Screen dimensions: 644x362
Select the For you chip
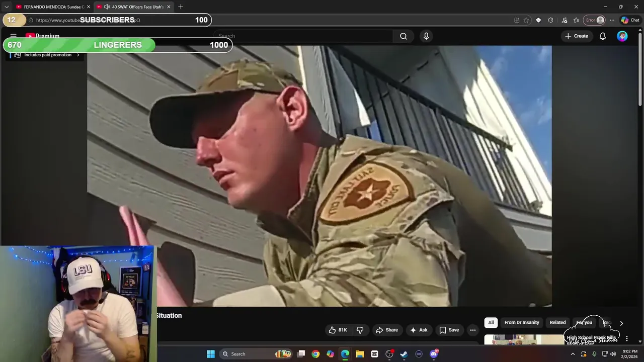click(584, 323)
